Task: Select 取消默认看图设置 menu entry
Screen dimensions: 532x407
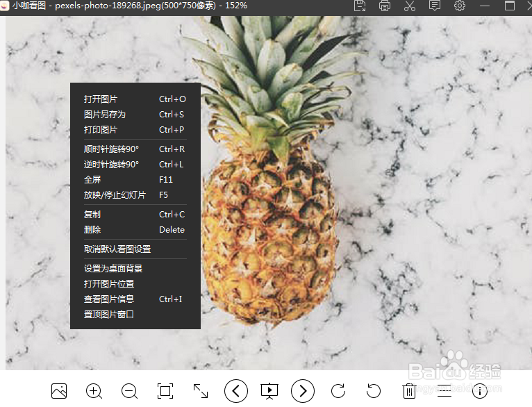Action: click(x=135, y=249)
